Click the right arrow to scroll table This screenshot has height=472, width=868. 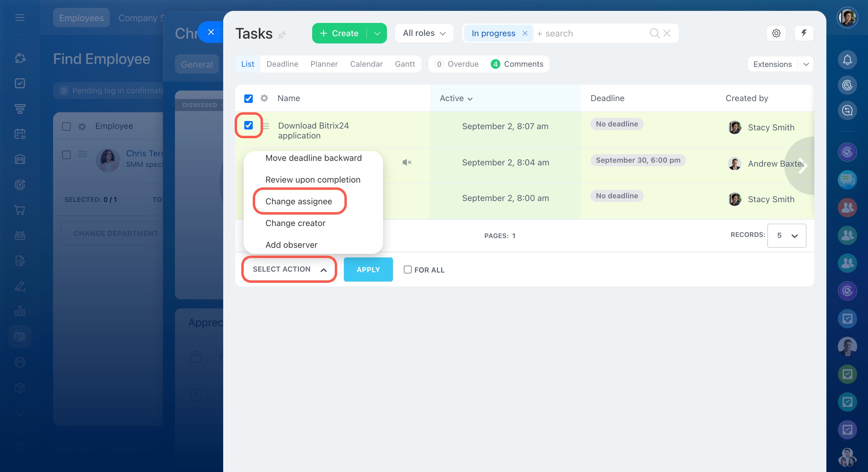(x=803, y=166)
